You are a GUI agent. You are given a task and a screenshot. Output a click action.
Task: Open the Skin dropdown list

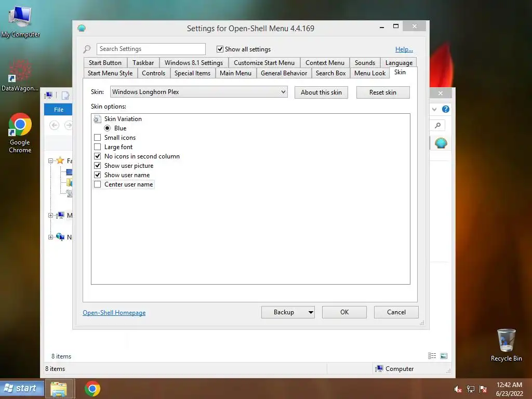click(199, 92)
